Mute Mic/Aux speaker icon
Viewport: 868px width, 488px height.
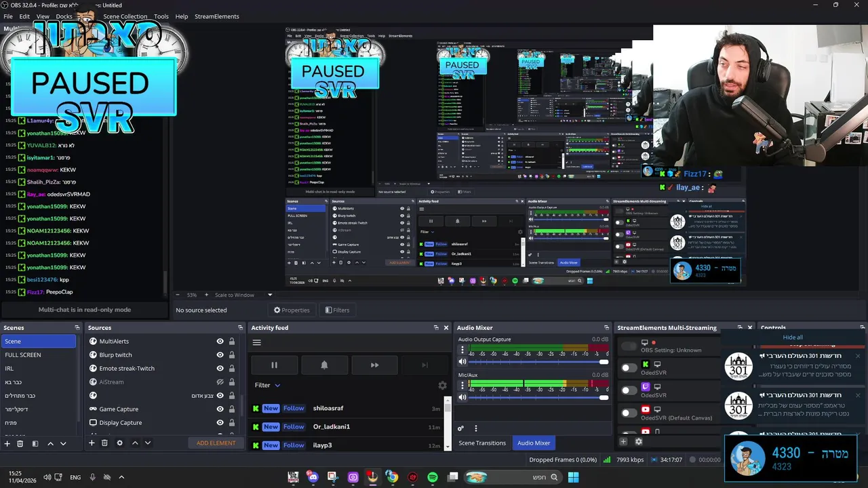click(x=462, y=397)
